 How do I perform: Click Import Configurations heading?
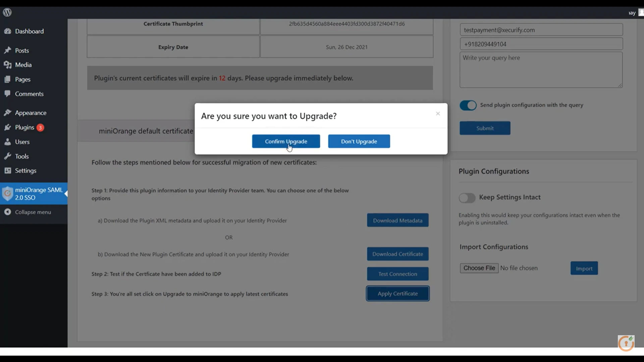click(494, 247)
